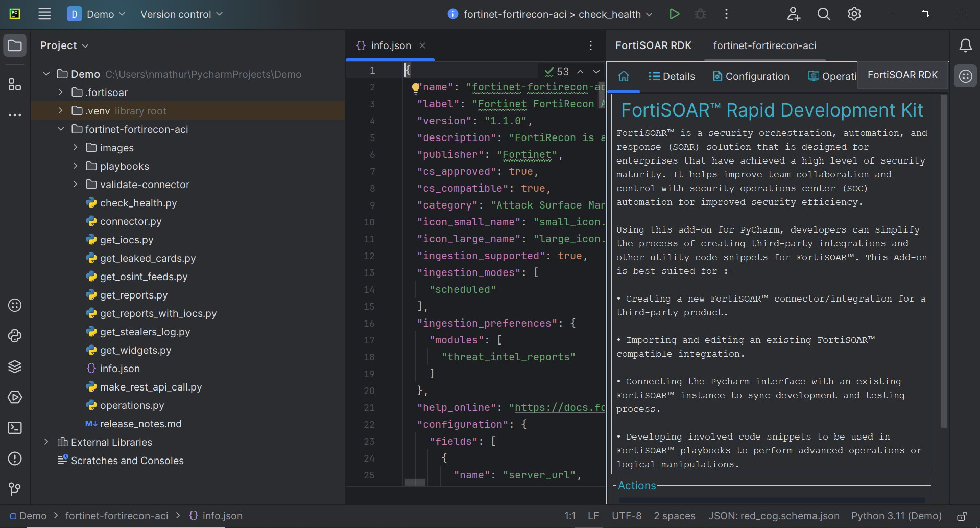The height and width of the screenshot is (528, 980).
Task: Toggle read-only lock in status bar
Action: 962,516
